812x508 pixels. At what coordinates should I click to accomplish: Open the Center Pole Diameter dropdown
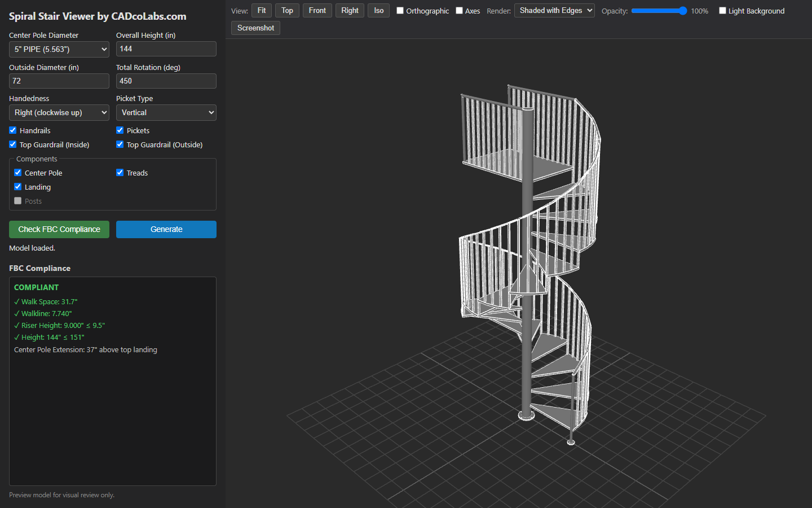(x=59, y=49)
